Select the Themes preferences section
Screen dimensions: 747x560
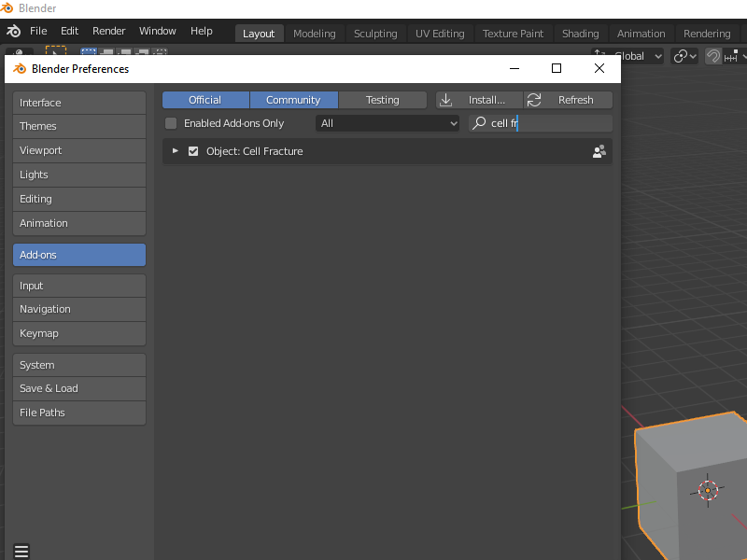79,127
